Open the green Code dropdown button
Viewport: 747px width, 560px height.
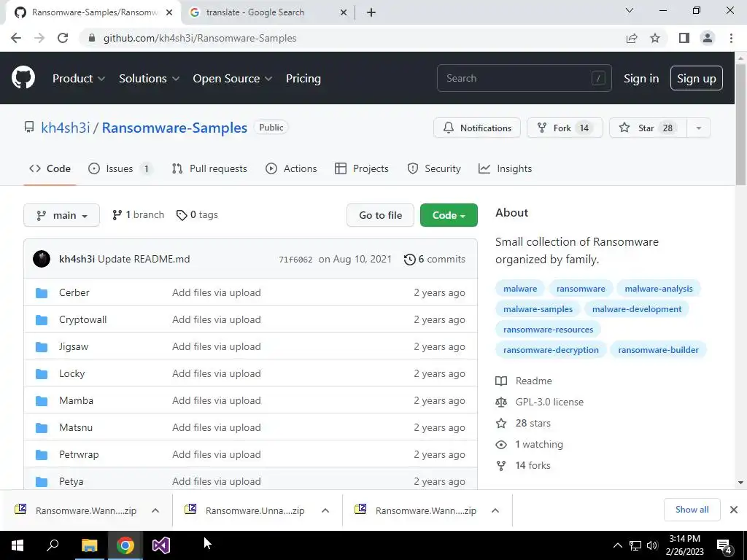(x=449, y=215)
